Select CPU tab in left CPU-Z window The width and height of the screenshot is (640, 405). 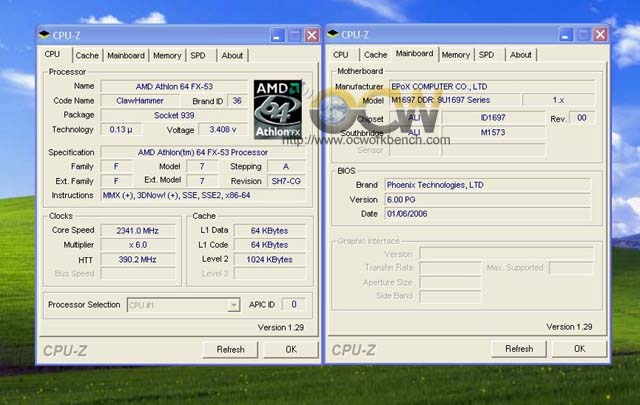[x=53, y=54]
